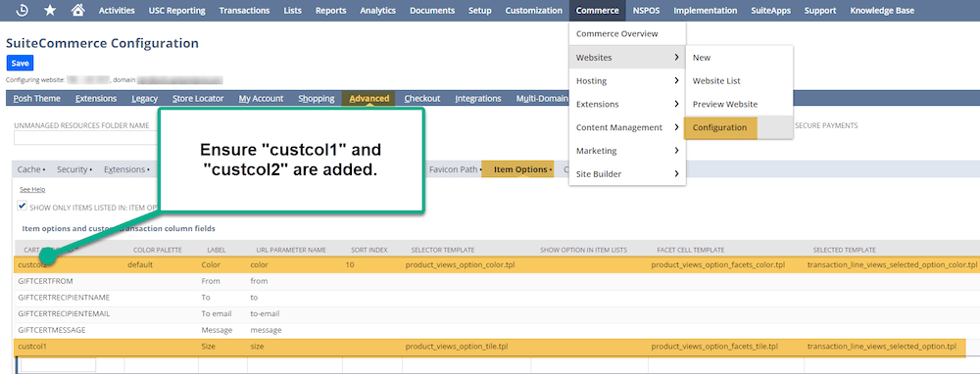Open the Reports menu
Screen dimensions: 980x374
(330, 11)
